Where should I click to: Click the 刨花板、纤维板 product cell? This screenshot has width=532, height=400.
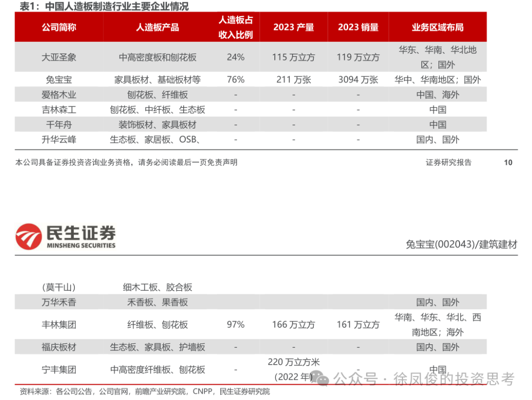click(158, 95)
